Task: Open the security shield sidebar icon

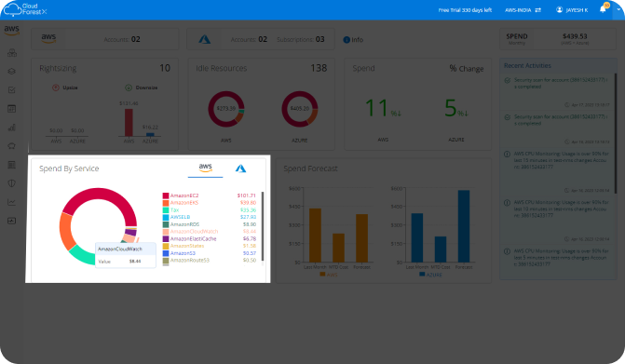Action: coord(11,183)
